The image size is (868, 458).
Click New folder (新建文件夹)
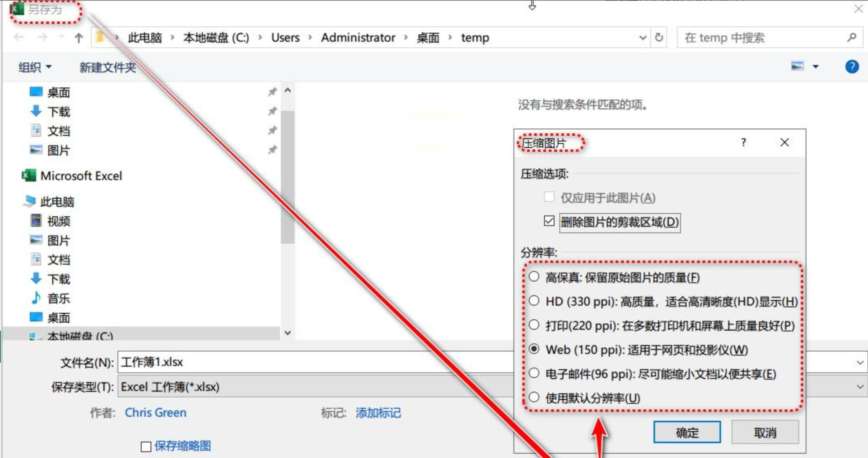tap(107, 67)
